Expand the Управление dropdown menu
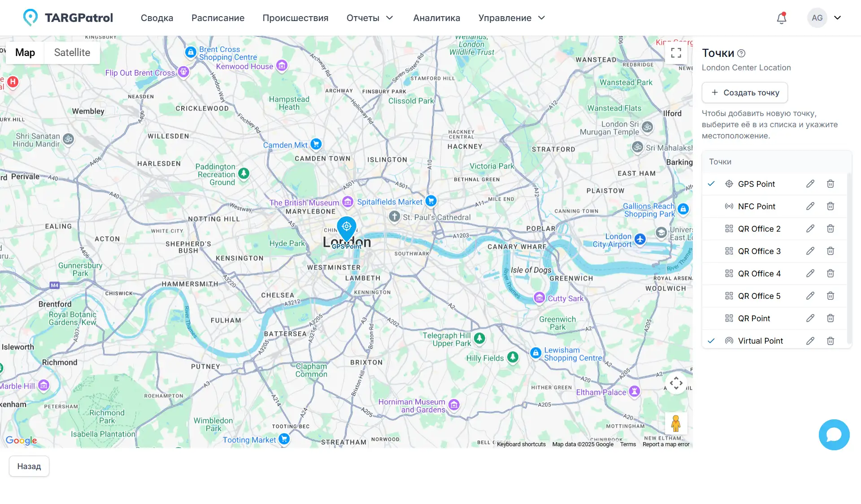Screen dimensions: 861x504 tap(511, 18)
